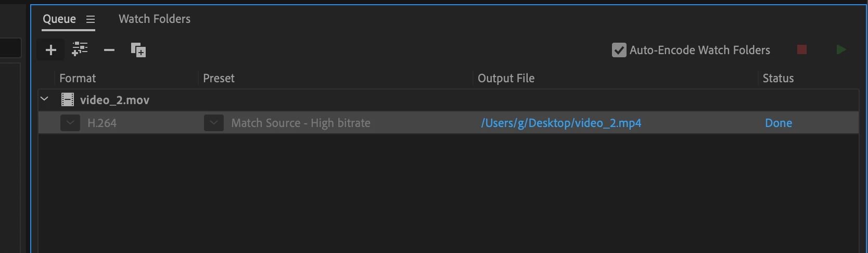Click the Add Output settings icon
The image size is (868, 253).
pyautogui.click(x=80, y=49)
